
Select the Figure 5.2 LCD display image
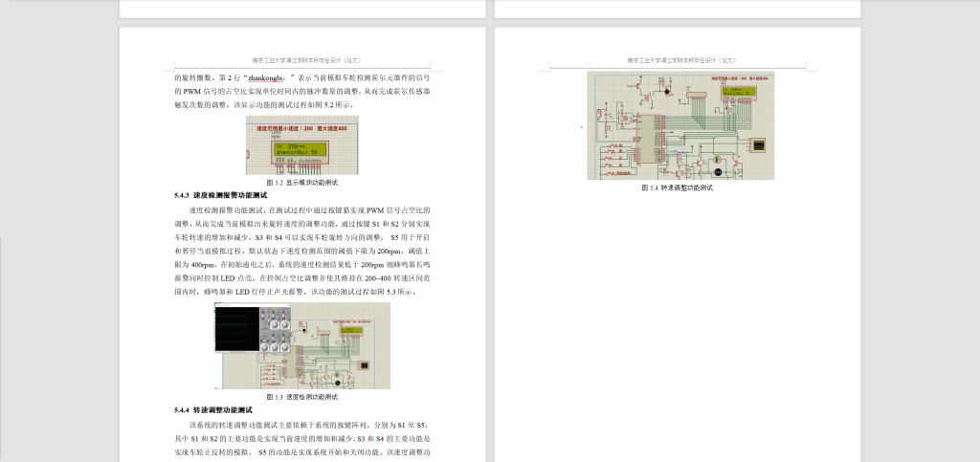click(x=301, y=144)
